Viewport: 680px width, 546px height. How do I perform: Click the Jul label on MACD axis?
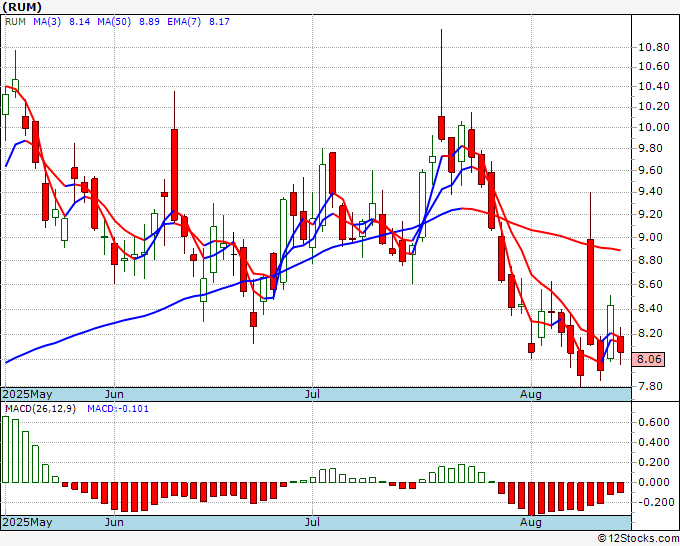click(x=312, y=522)
